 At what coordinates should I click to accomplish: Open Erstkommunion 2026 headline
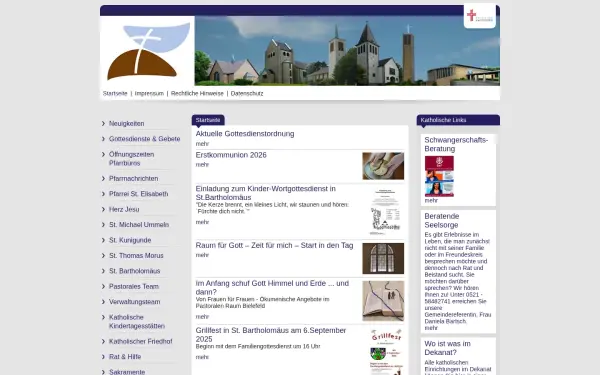coord(231,155)
